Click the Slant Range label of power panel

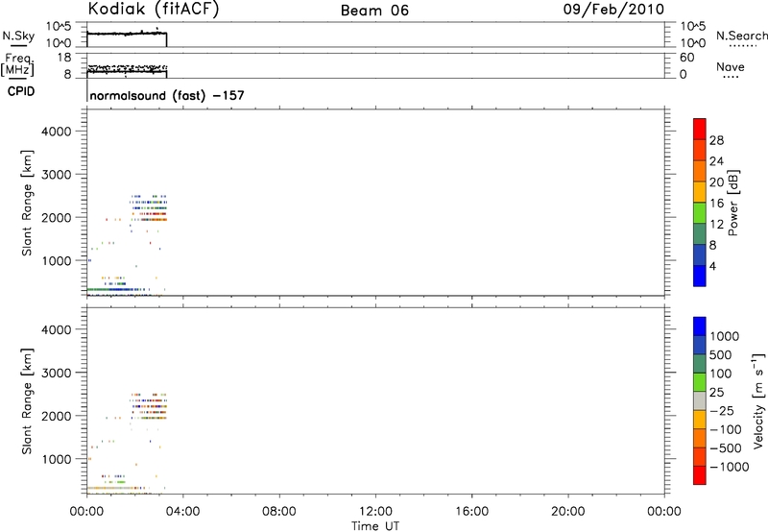27,204
